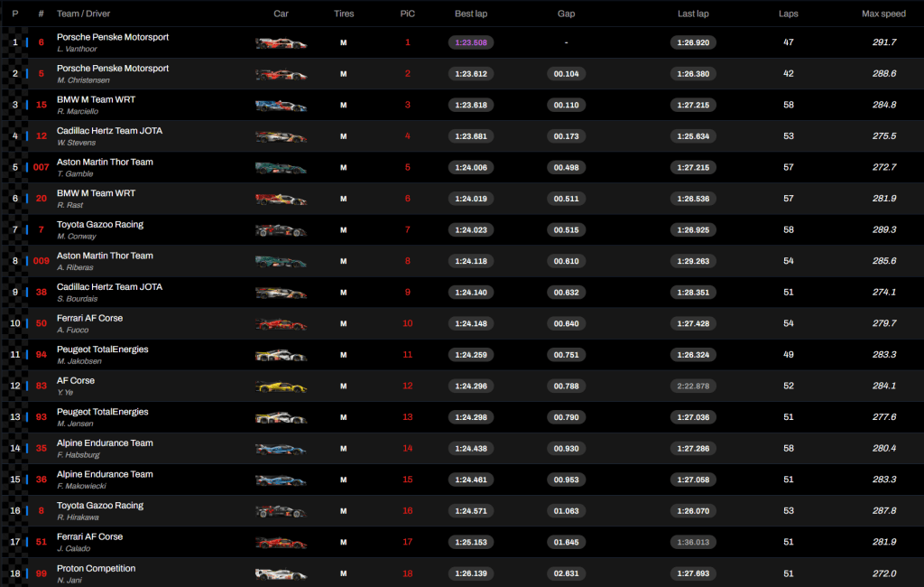Screen dimensions: 924x587
Task: Sort by Gap column header
Action: pos(567,14)
